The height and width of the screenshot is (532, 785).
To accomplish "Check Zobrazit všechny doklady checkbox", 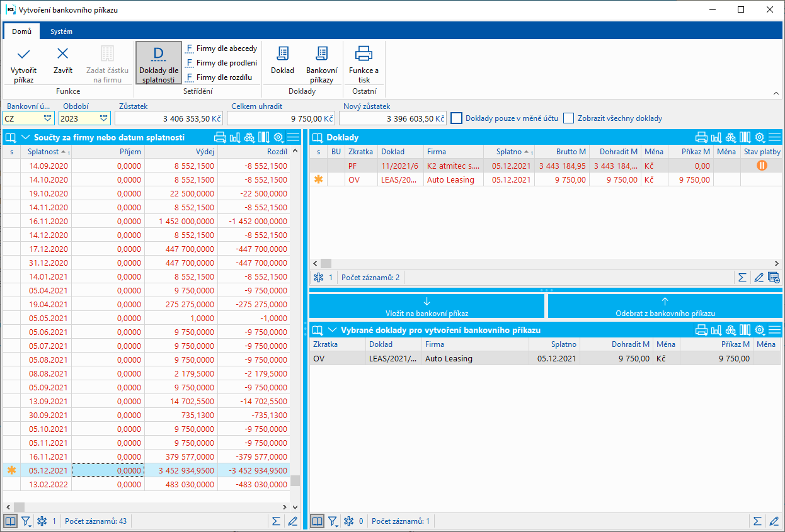I will (x=569, y=118).
